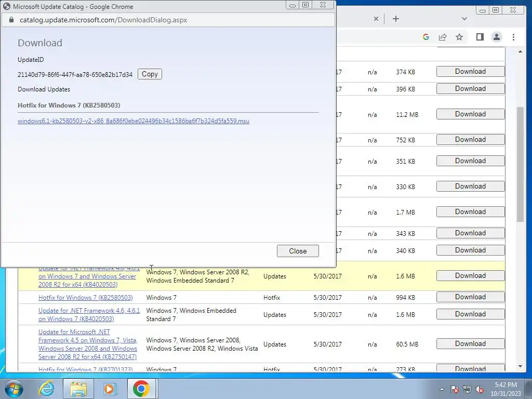This screenshot has width=532, height=399.
Task: Switch to Google Chrome in the taskbar
Action: (x=141, y=389)
